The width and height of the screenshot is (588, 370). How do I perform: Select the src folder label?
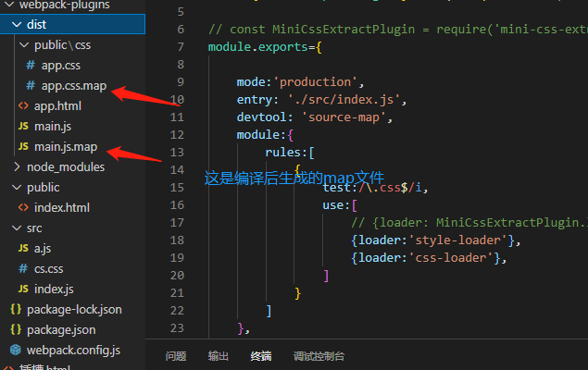(x=34, y=228)
